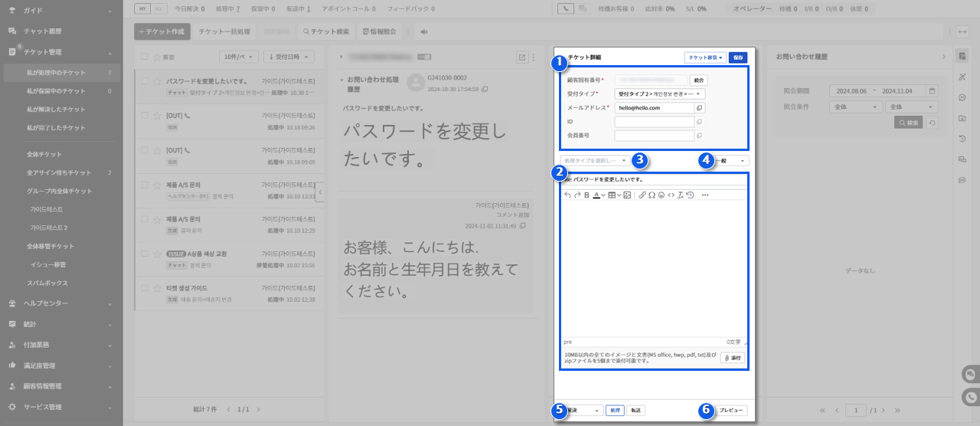Insert a link using the editor link icon
This screenshot has width=980, height=426.
(x=642, y=195)
